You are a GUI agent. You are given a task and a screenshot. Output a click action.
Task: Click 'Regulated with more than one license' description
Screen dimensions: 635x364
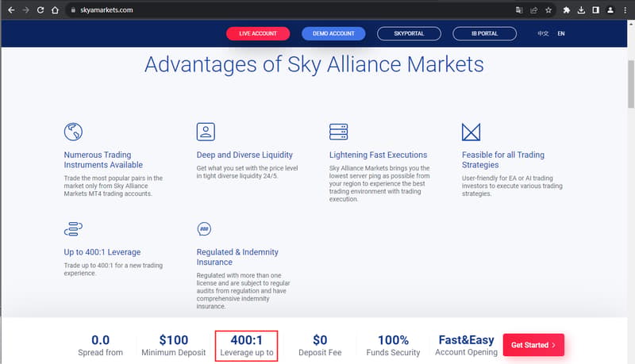click(243, 291)
